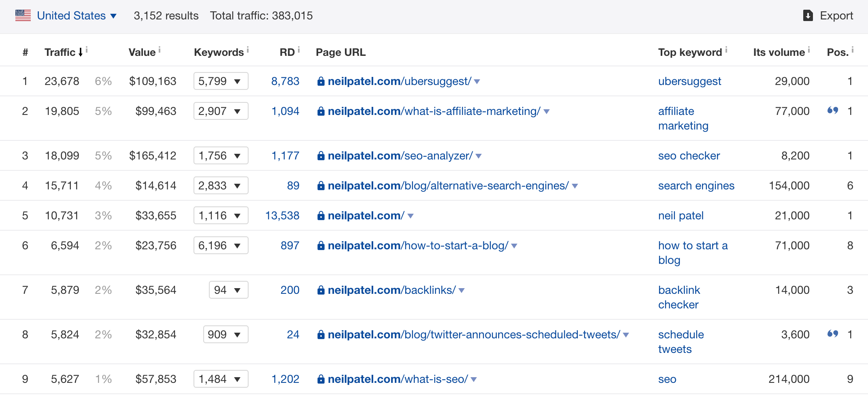Show info tooltip for Top keyword column

click(726, 50)
